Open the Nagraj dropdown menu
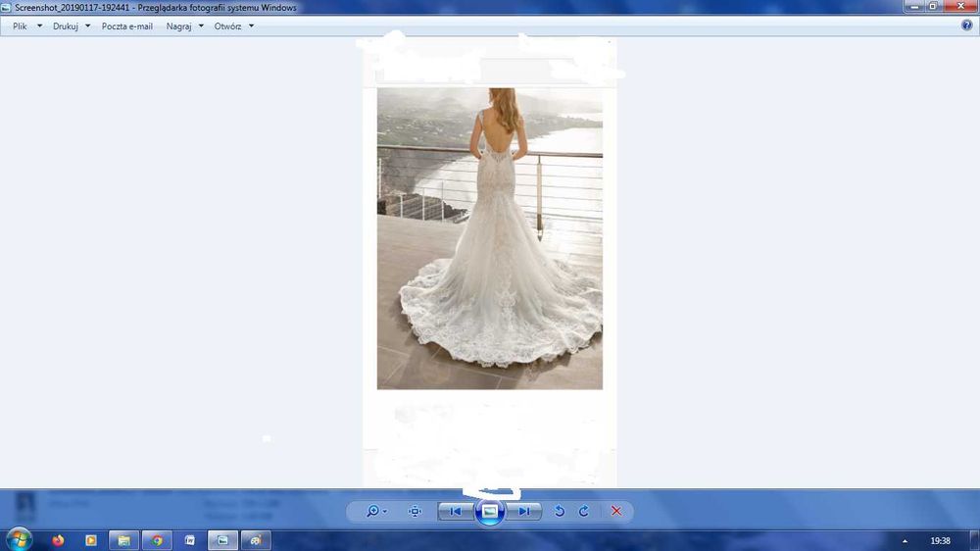Image resolution: width=980 pixels, height=551 pixels. 184,26
